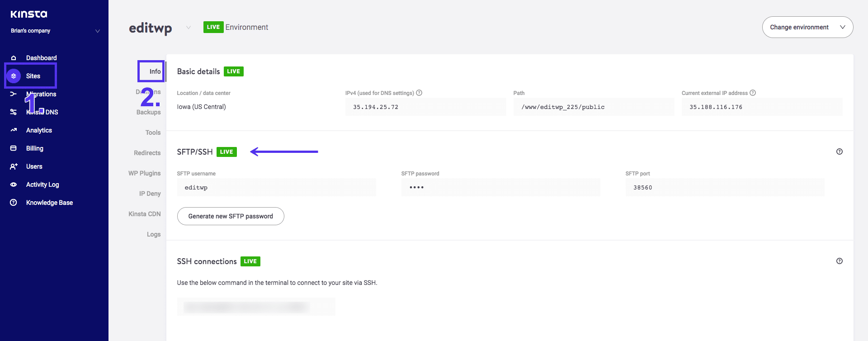Open Users in the sidebar
This screenshot has width=868, height=341.
[x=34, y=166]
